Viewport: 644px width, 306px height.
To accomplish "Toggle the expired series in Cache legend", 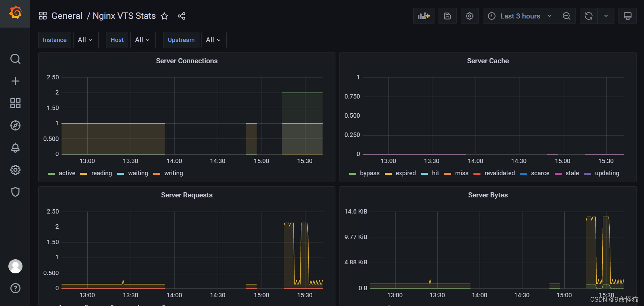I will tap(406, 173).
